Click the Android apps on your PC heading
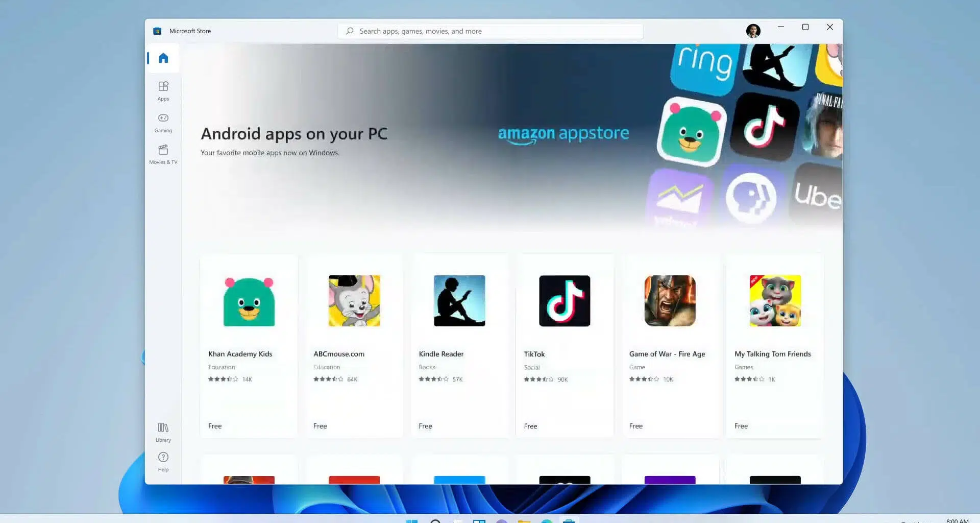This screenshot has width=980, height=523. pyautogui.click(x=294, y=134)
